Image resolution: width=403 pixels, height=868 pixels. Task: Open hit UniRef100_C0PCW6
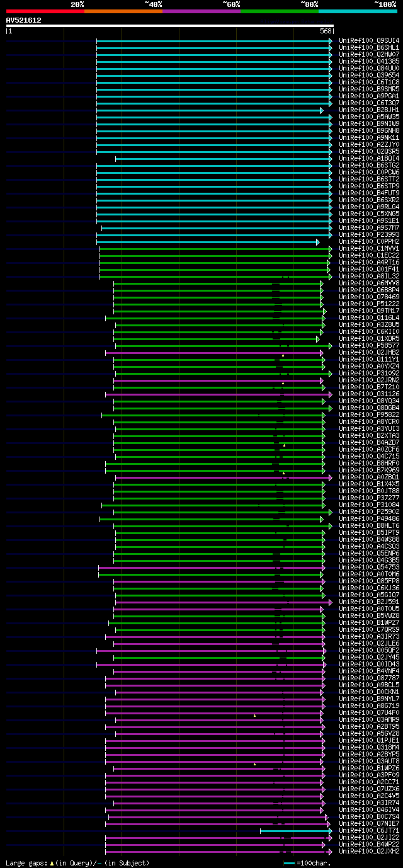click(369, 172)
